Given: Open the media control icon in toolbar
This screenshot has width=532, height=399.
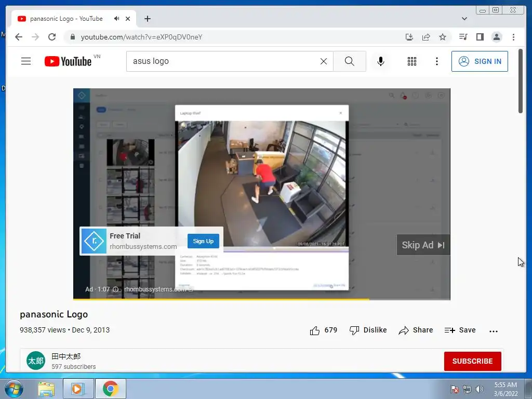Looking at the screenshot, I should (x=463, y=37).
